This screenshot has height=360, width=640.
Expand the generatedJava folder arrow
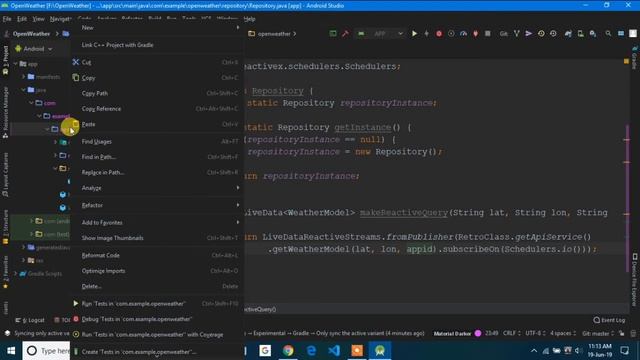[24, 247]
